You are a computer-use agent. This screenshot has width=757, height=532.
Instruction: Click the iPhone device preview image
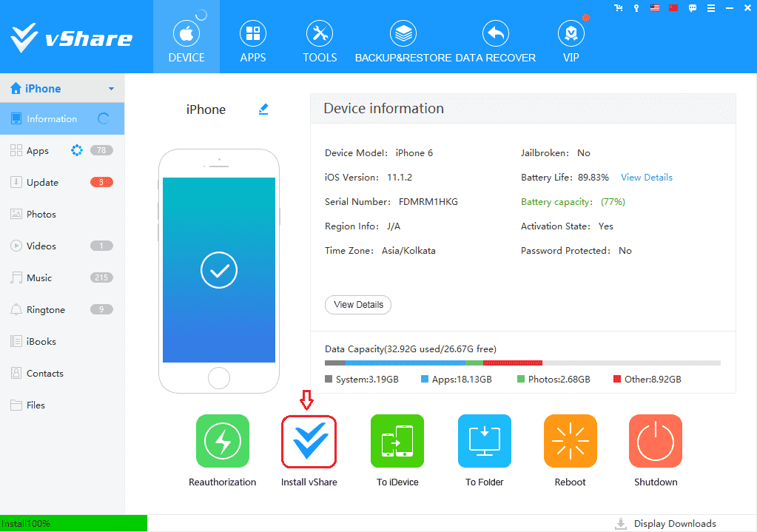[x=219, y=272]
